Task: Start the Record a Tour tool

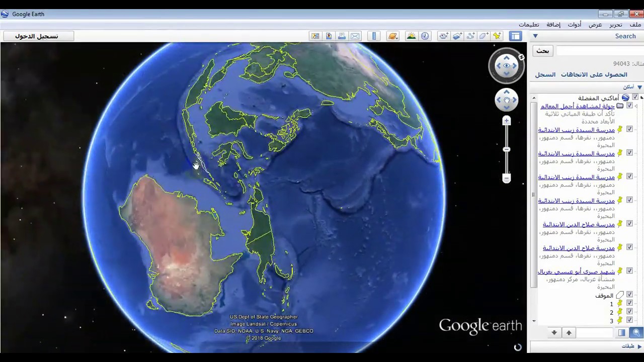Action: pyautogui.click(x=444, y=36)
